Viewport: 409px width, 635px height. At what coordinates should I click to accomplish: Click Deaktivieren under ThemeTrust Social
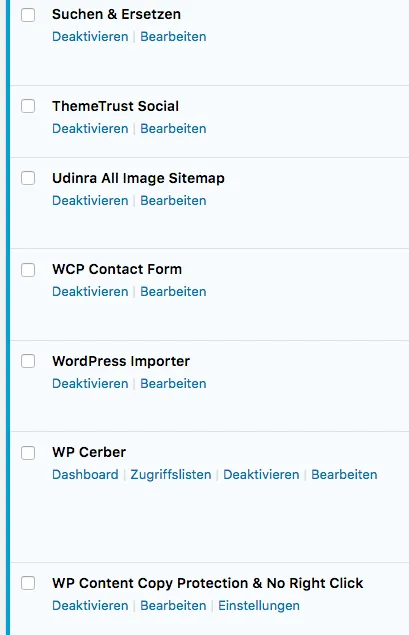pos(90,128)
